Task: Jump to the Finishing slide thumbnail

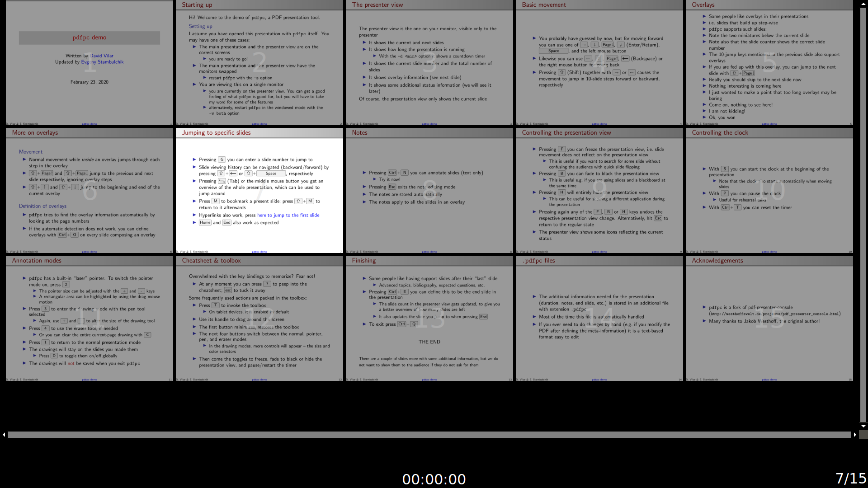Action: [x=429, y=319]
